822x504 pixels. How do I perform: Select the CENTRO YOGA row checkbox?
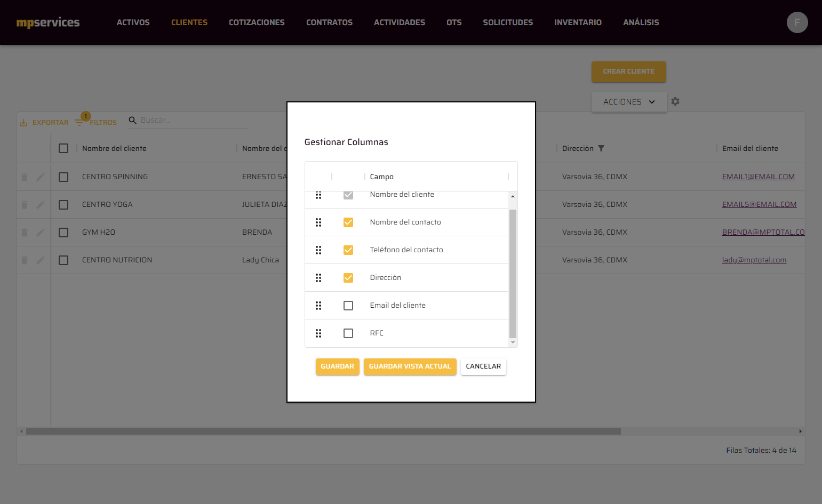point(63,205)
